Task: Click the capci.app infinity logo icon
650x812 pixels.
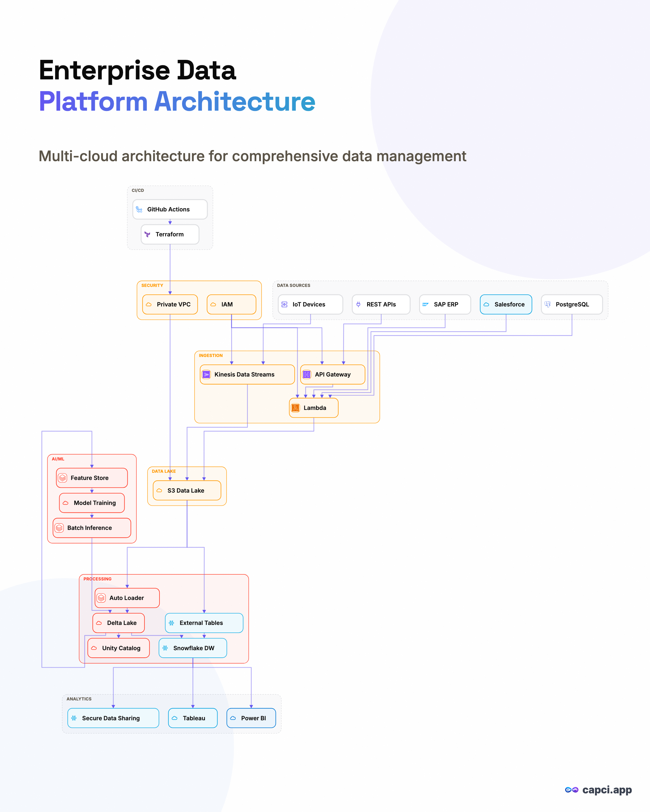Action: (x=572, y=790)
